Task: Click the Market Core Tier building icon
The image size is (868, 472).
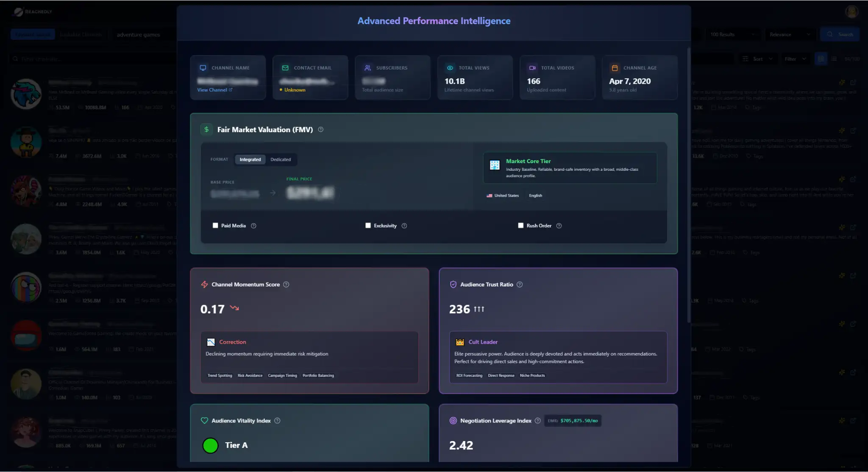Action: (495, 165)
